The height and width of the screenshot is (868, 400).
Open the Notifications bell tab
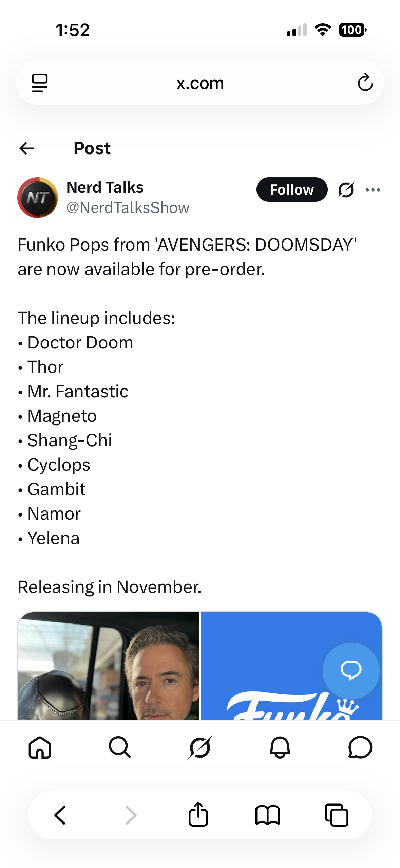(x=280, y=747)
